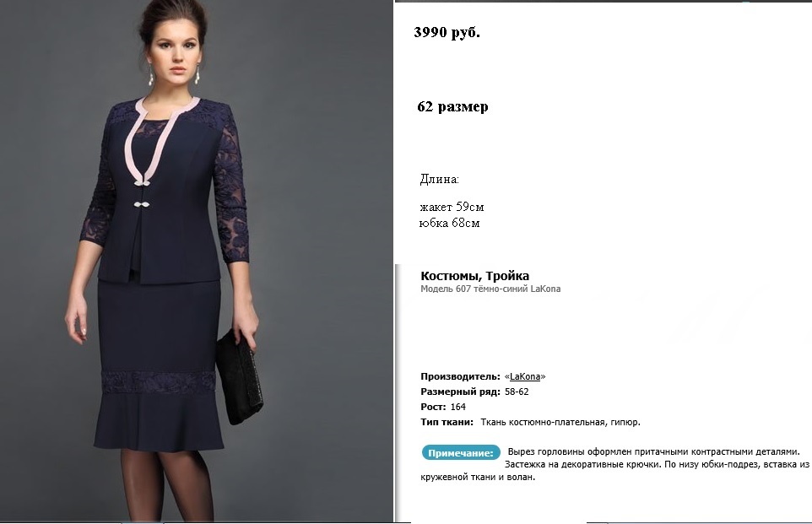Open the navy suit product photo
812x524 pixels.
pos(197,261)
